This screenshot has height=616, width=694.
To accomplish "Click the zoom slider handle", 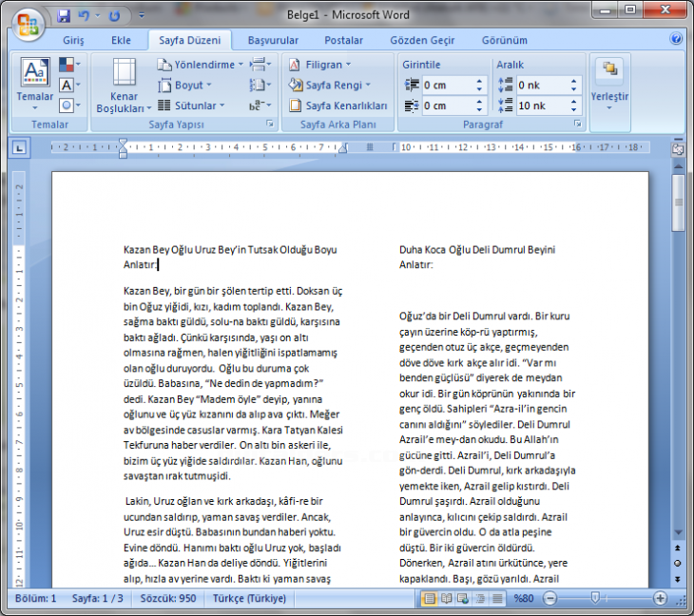I will (595, 598).
